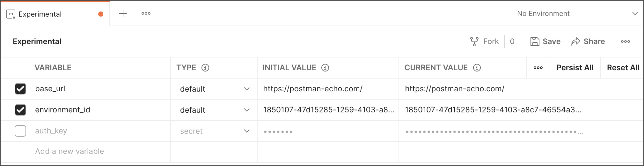Image resolution: width=644 pixels, height=166 pixels.
Task: Click the Share arrow icon
Action: [x=575, y=41]
